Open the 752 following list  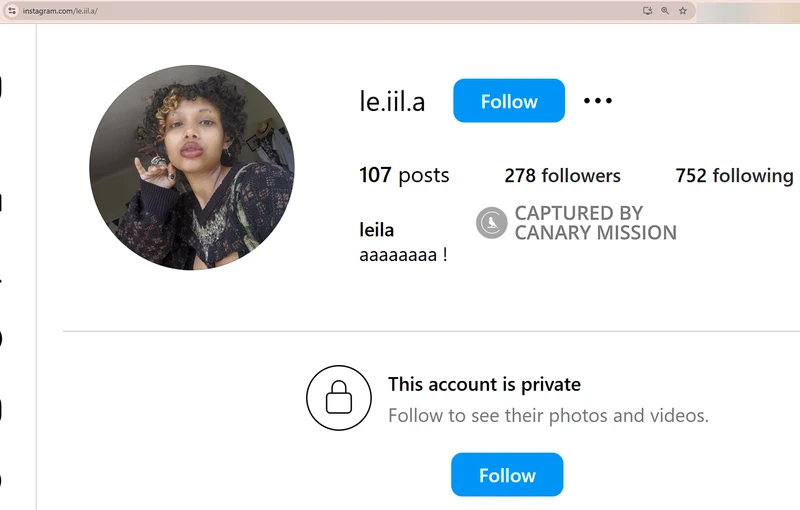[734, 176]
